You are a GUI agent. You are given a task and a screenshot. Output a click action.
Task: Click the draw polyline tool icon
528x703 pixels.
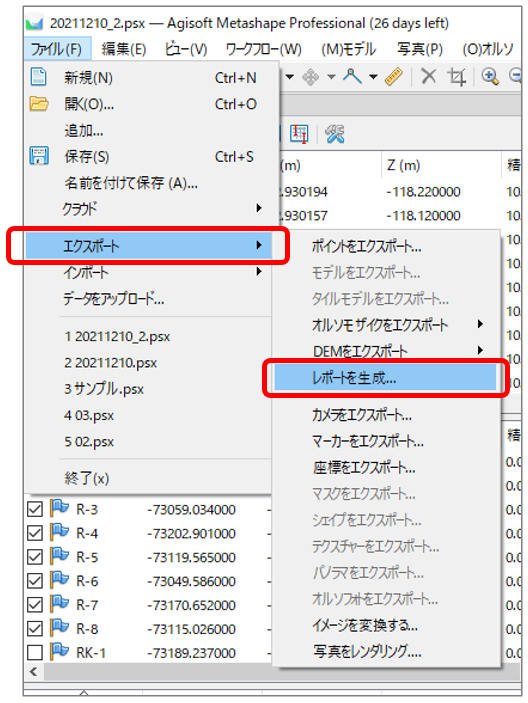pyautogui.click(x=352, y=76)
